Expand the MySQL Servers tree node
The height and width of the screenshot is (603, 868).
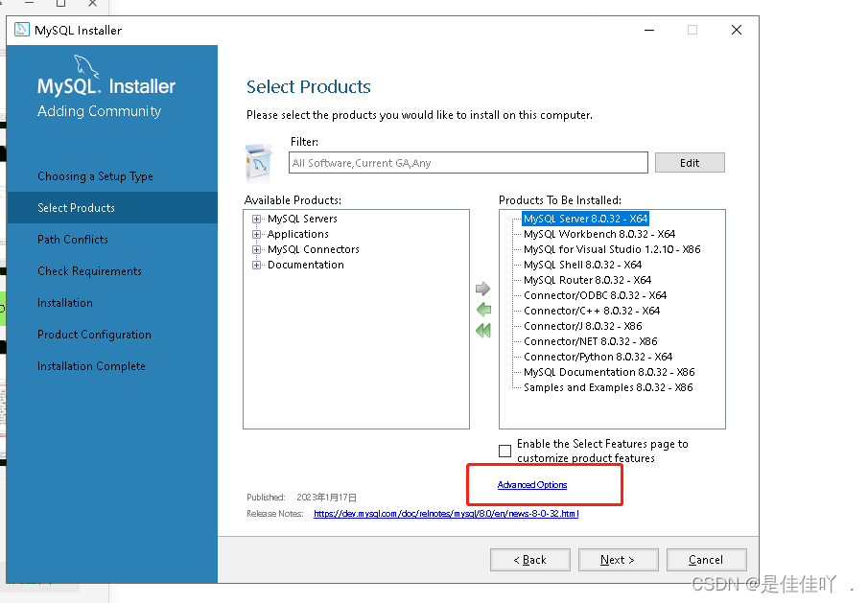(x=256, y=220)
